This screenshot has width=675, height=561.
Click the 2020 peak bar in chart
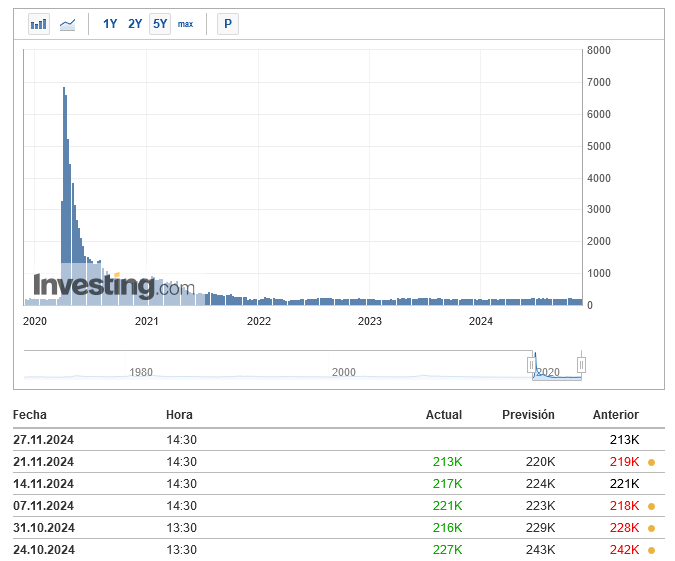[x=64, y=196]
